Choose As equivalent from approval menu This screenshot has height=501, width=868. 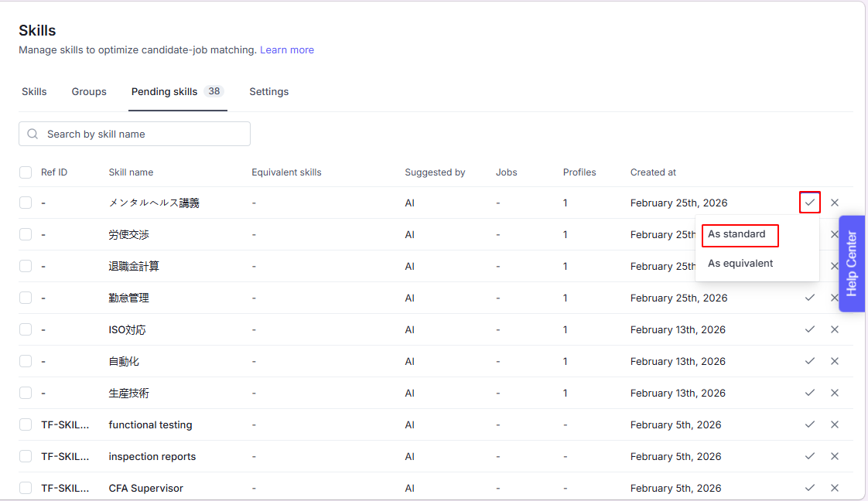(740, 264)
